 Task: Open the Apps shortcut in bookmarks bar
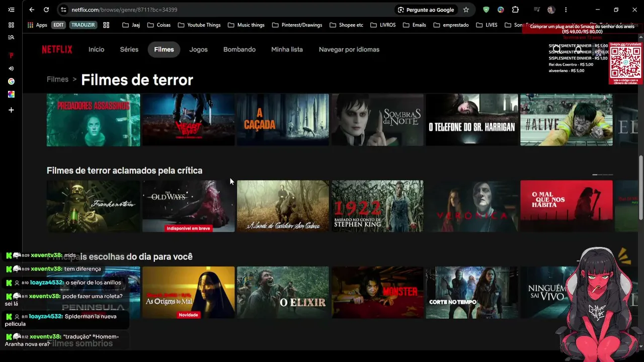[x=37, y=25]
